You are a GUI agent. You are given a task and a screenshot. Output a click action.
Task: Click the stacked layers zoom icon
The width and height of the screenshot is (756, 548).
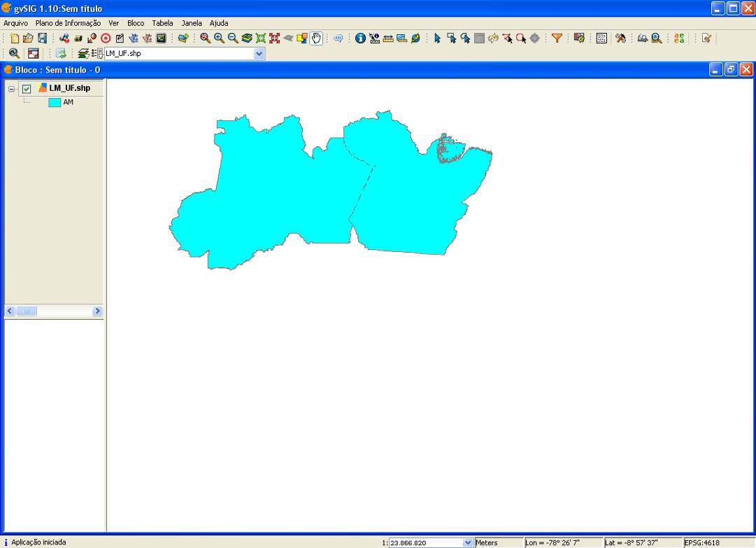[x=247, y=38]
